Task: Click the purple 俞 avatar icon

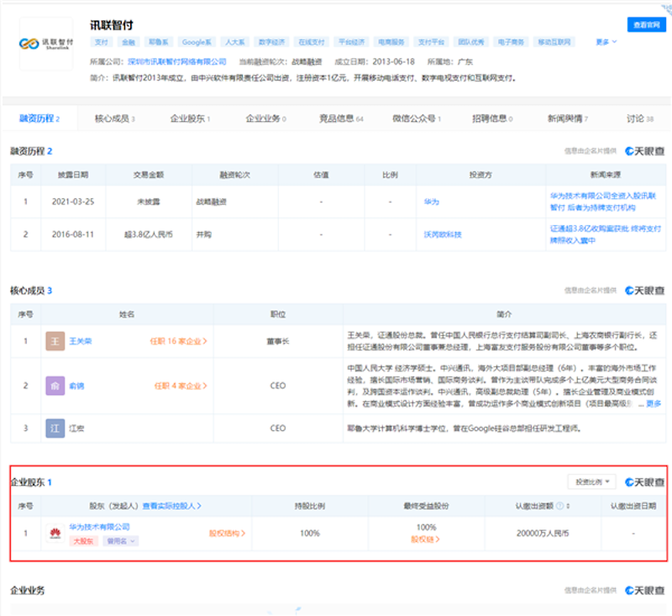Action: coord(55,386)
